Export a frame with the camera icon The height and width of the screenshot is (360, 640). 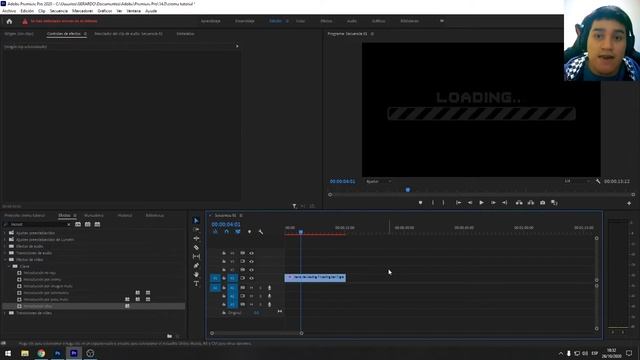[x=542, y=202]
